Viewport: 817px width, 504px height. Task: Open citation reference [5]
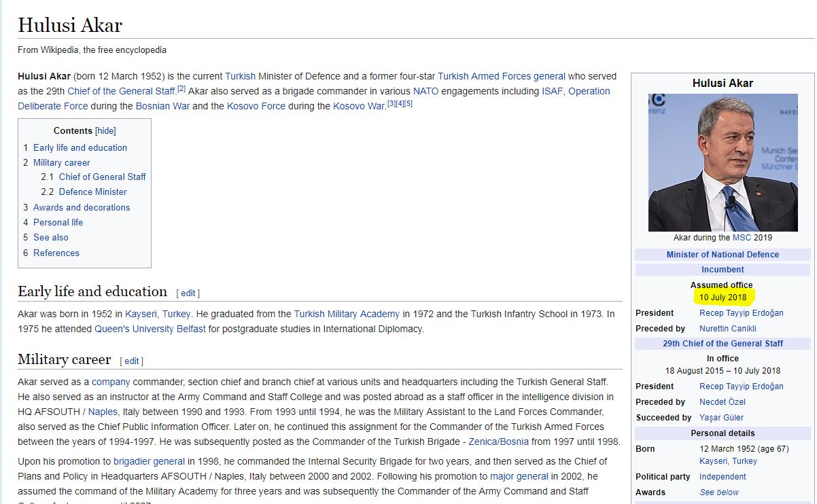coord(408,103)
